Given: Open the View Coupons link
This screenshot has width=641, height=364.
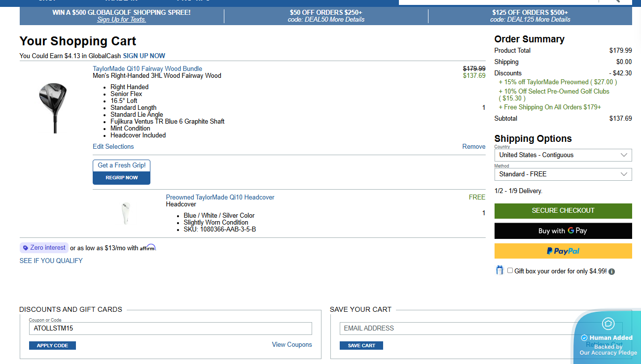Looking at the screenshot, I should tap(292, 344).
